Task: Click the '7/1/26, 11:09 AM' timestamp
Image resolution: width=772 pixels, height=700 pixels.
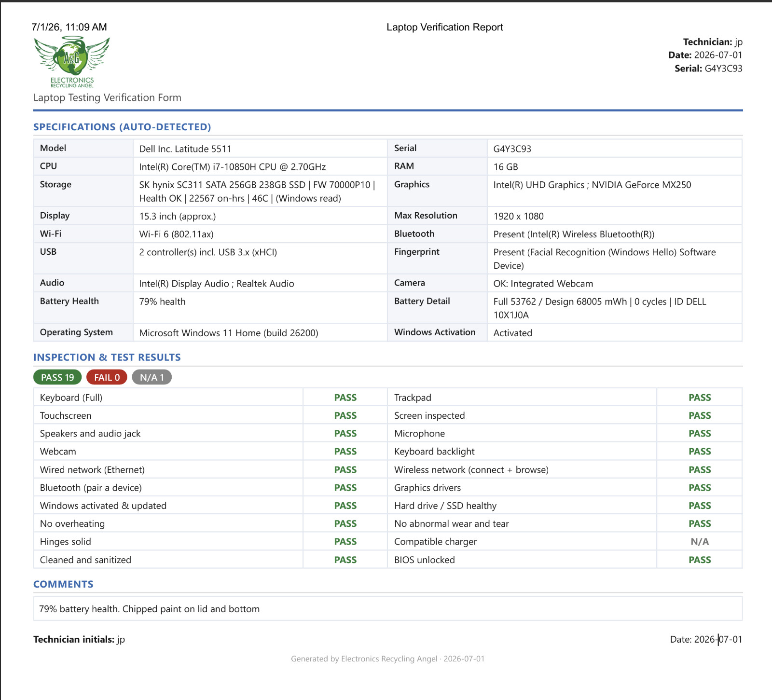Action: coord(69,27)
